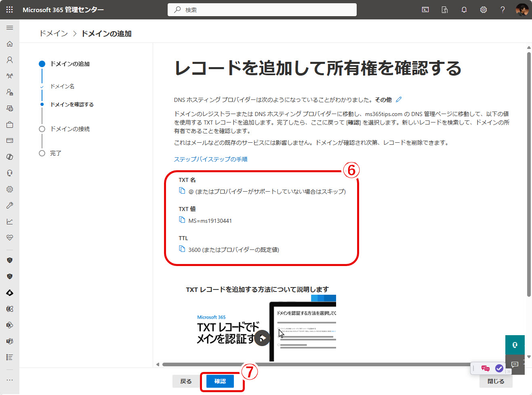532x395 pixels.
Task: Open all admin centers list icon
Action: [x=10, y=357]
